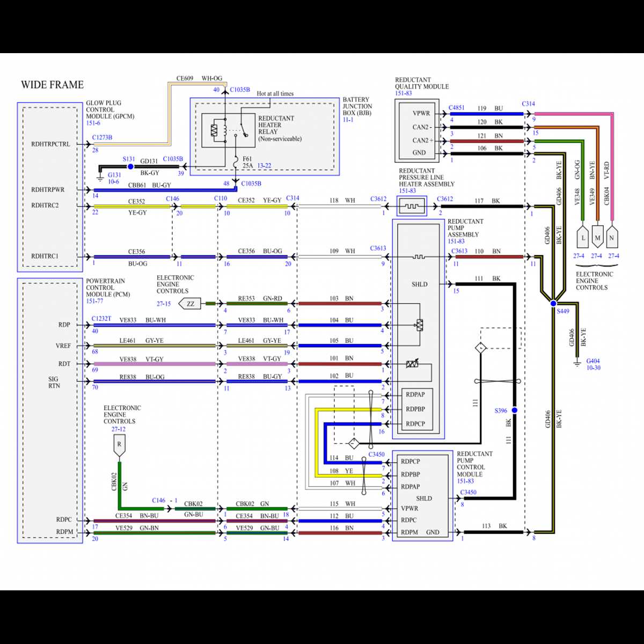
Task: Select the S131 splice dot
Action: pos(130,167)
